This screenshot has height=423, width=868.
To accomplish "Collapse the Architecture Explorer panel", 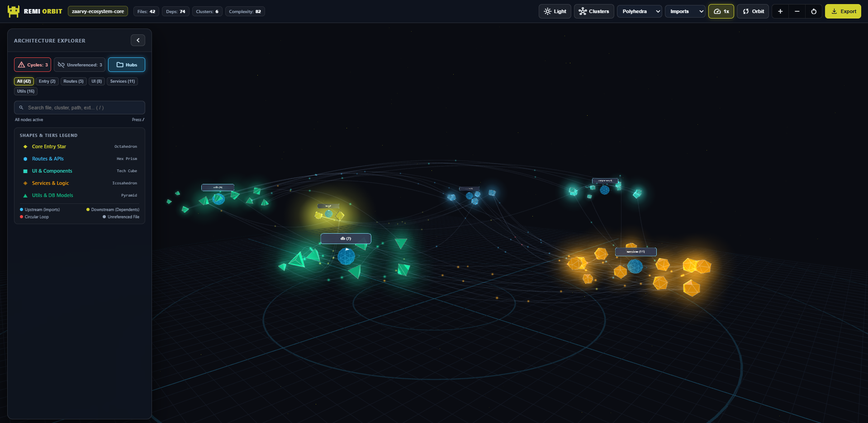I will [x=138, y=40].
